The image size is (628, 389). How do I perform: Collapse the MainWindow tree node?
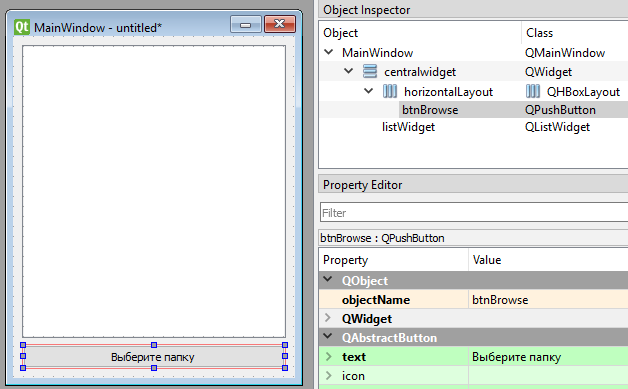coord(329,52)
